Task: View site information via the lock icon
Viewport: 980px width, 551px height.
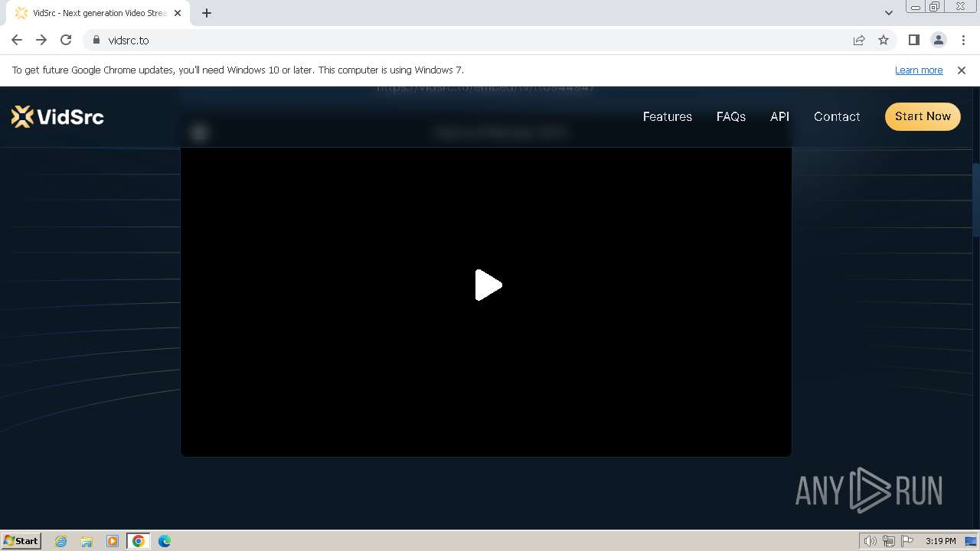Action: pyautogui.click(x=96, y=40)
